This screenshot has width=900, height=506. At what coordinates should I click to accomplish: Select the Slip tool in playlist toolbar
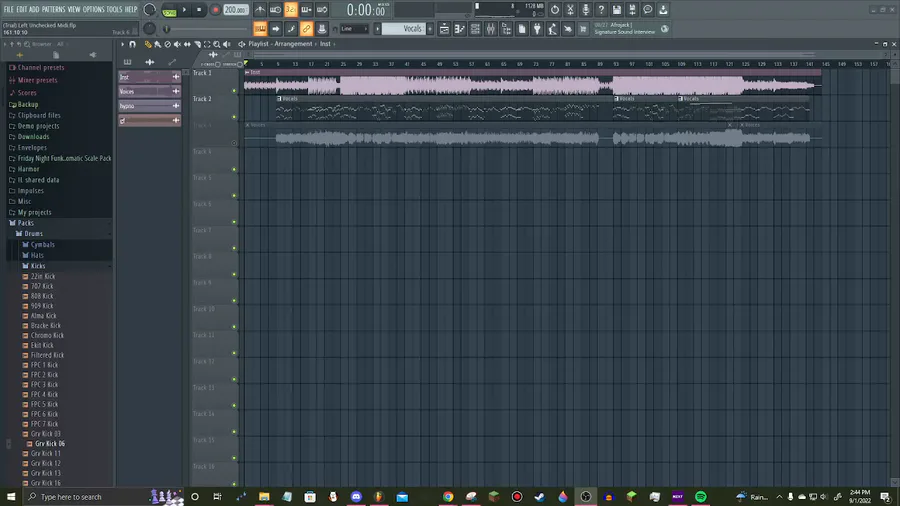187,44
